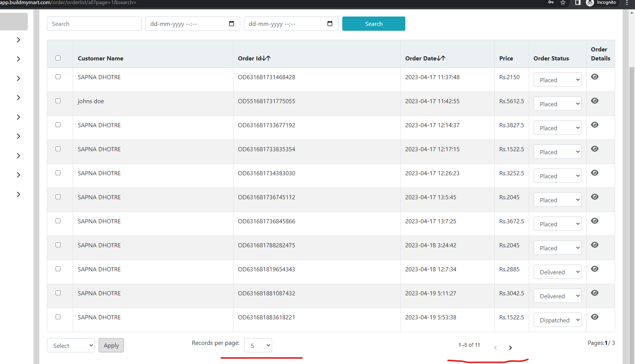
Task: View order details for OD631681731468428
Action: click(594, 77)
